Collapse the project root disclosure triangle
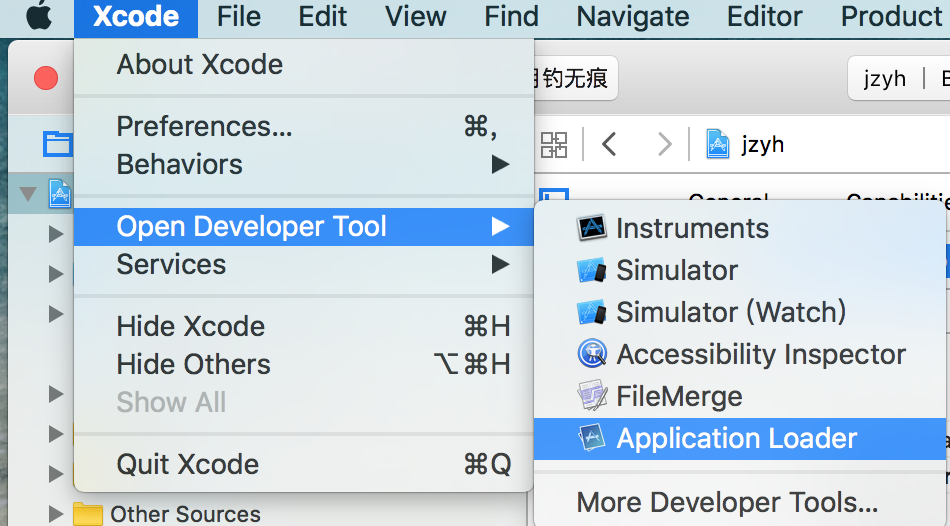 [27, 193]
